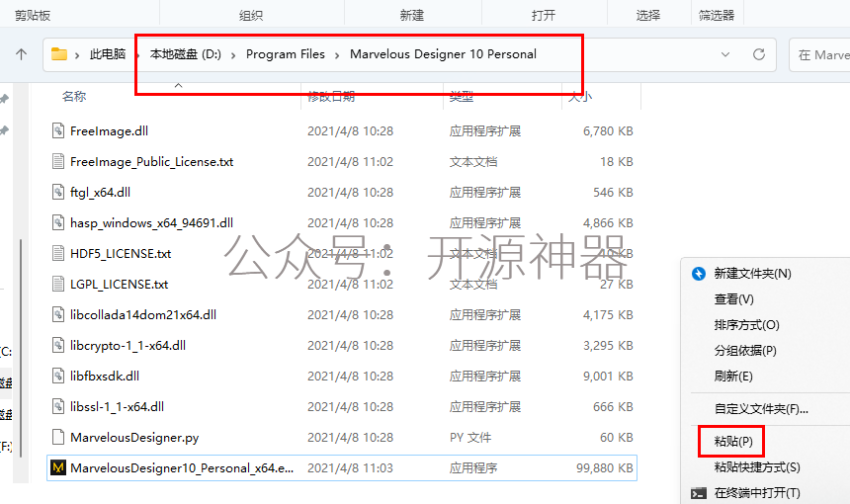The height and width of the screenshot is (504, 850).
Task: Click the PY 文件 type cell
Action: click(470, 438)
